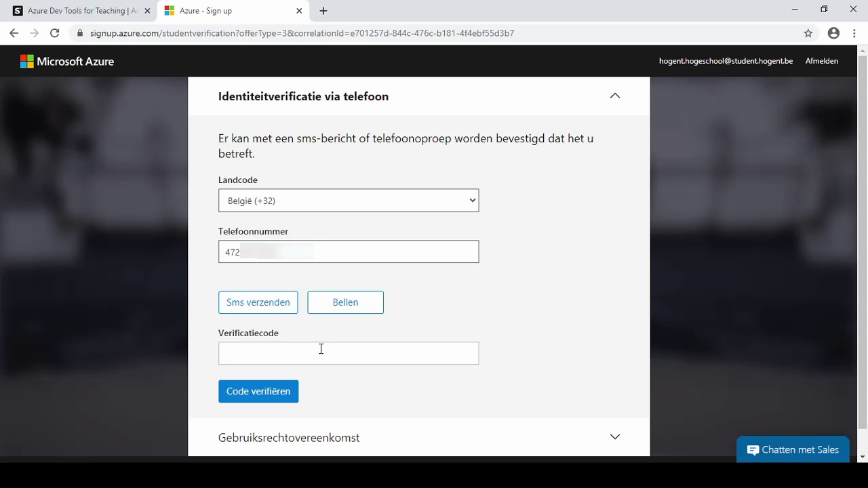Image resolution: width=868 pixels, height=488 pixels.
Task: Close the Azure - Sign up tab
Action: 299,11
